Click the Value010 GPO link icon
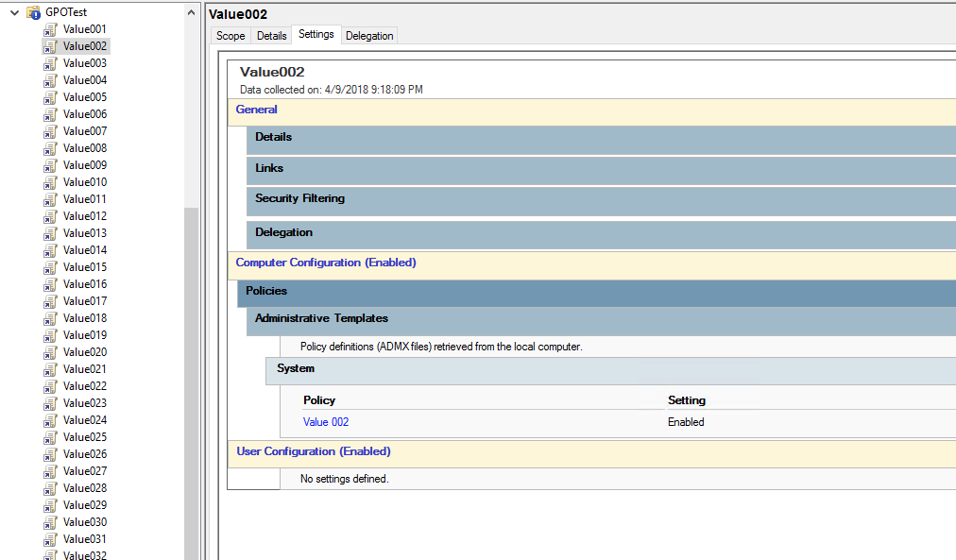This screenshot has height=560, width=956. (x=51, y=182)
